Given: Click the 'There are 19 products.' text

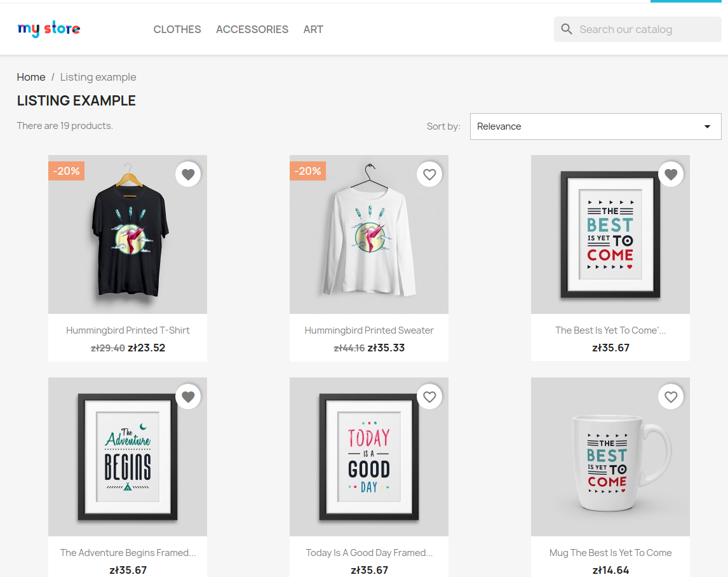Looking at the screenshot, I should 65,126.
